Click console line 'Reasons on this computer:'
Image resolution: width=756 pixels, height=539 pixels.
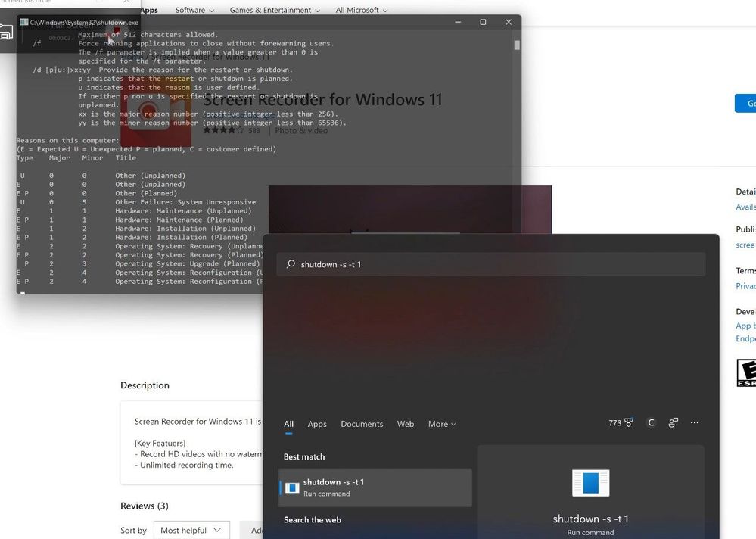(67, 140)
